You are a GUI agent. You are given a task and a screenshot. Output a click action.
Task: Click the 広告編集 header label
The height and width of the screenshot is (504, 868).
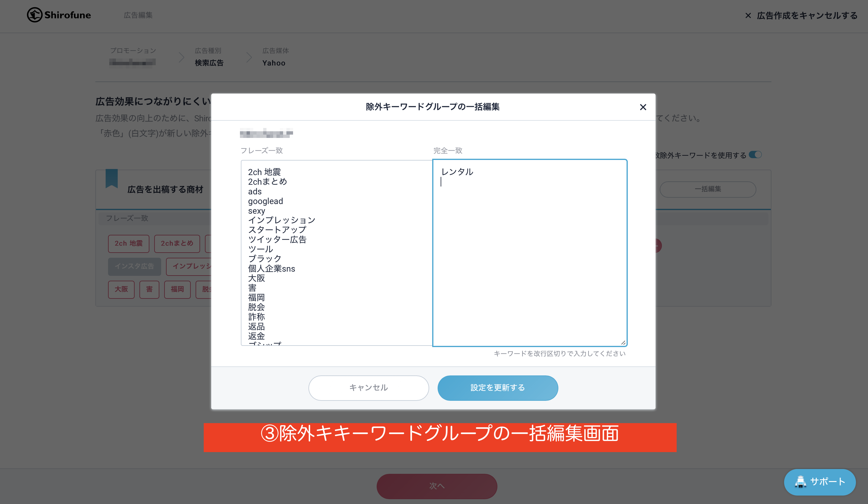(x=138, y=15)
